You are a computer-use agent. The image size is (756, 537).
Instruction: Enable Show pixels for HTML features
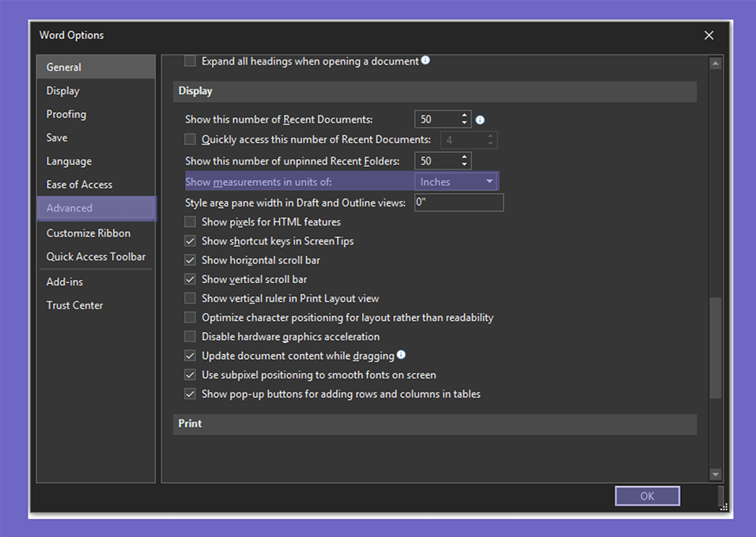(190, 222)
